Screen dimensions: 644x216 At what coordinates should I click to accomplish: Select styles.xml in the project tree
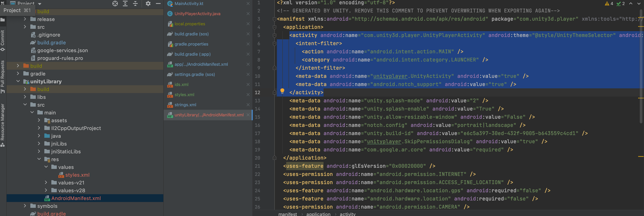point(77,175)
